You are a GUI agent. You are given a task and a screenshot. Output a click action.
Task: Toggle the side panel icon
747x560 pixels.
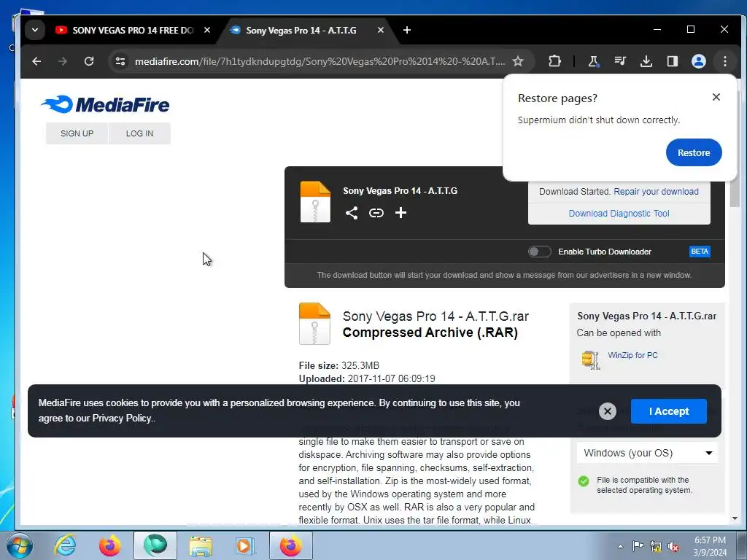point(672,61)
